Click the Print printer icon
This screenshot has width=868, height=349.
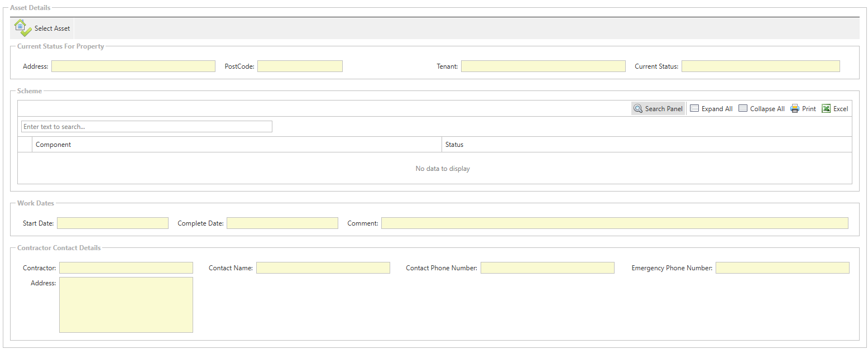click(795, 109)
